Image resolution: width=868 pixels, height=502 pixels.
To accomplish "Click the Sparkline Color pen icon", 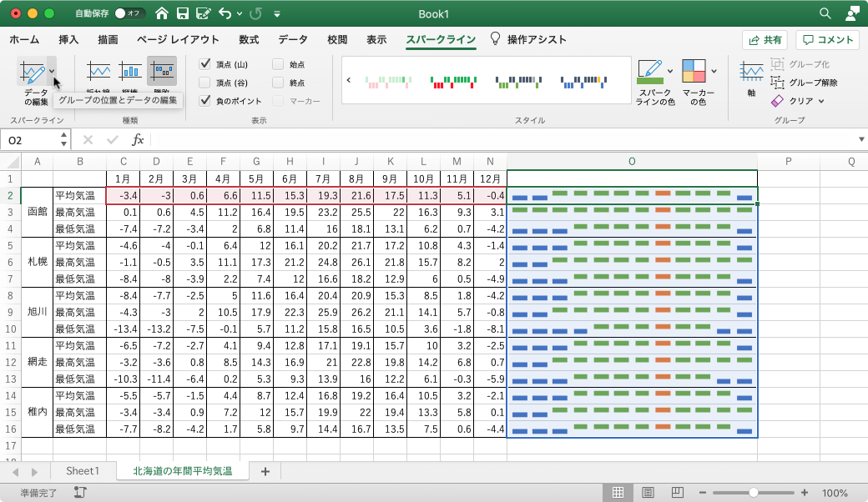I will pyautogui.click(x=650, y=72).
